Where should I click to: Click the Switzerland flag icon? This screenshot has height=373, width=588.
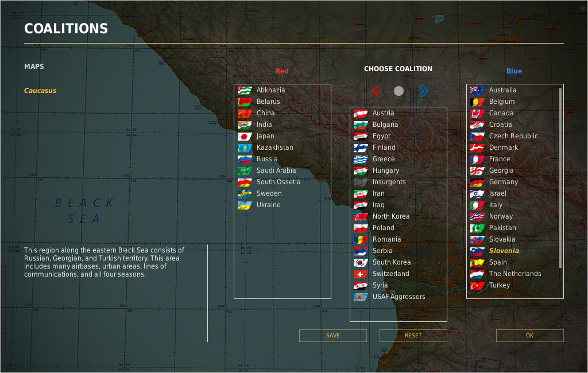[361, 274]
